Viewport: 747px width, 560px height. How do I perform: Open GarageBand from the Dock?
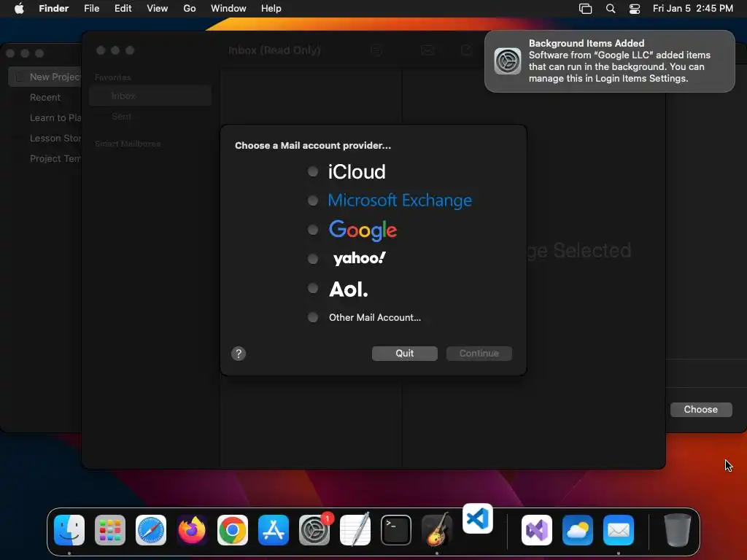437,529
